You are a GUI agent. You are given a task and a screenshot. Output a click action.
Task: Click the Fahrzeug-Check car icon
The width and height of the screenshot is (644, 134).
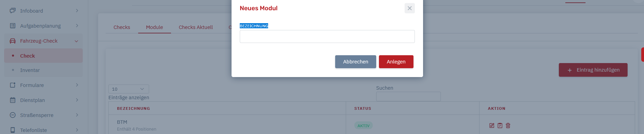[x=13, y=41]
